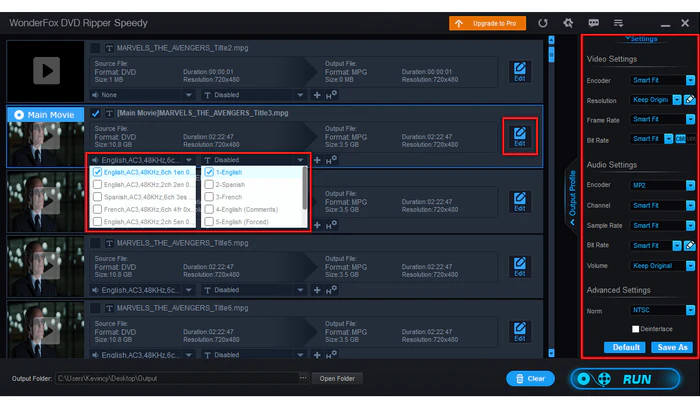The width and height of the screenshot is (700, 407).
Task: Select the Main Movie radio button
Action: pos(19,115)
